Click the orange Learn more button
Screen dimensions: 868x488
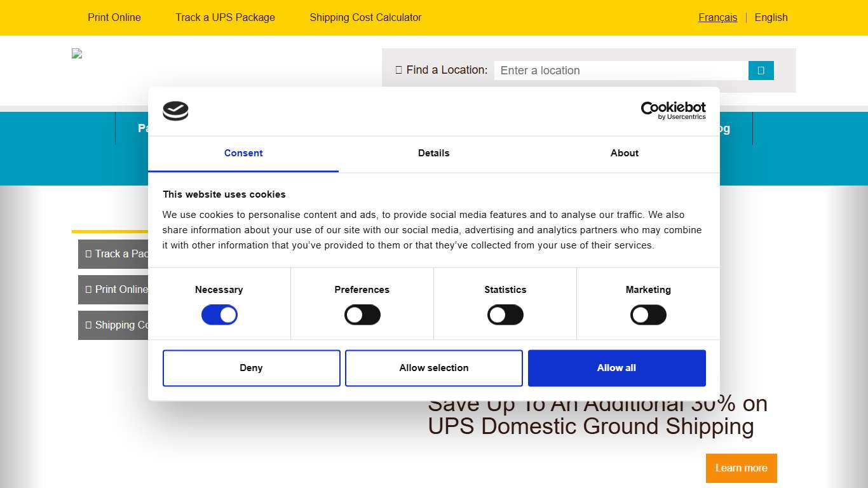(x=741, y=468)
